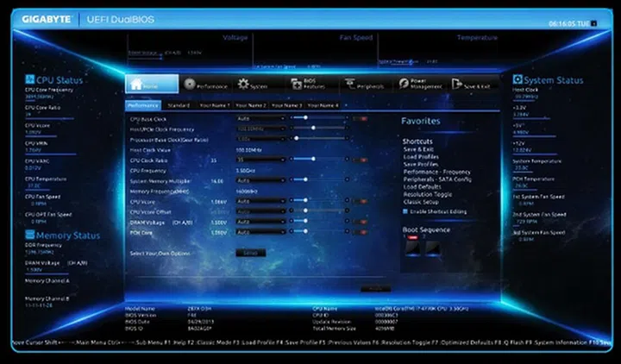Select the Peripherals icon
The width and height of the screenshot is (621, 364).
click(x=350, y=85)
